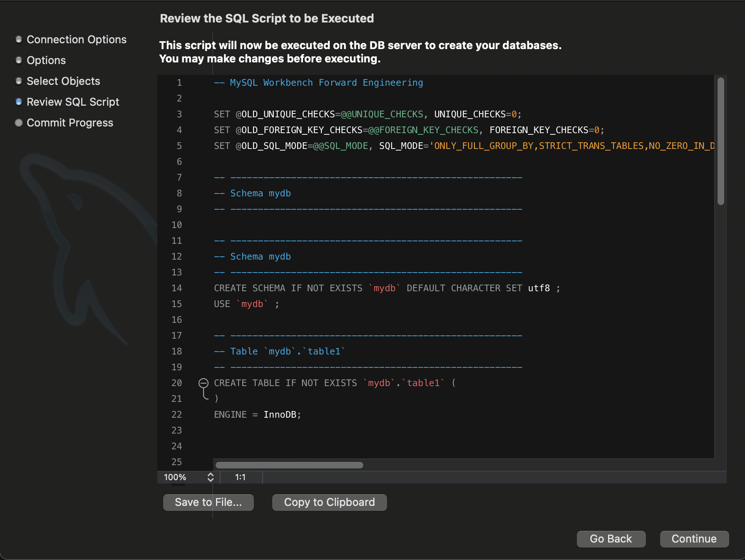Click the Schema mydb comment on line 8
The width and height of the screenshot is (745, 560).
(x=252, y=193)
